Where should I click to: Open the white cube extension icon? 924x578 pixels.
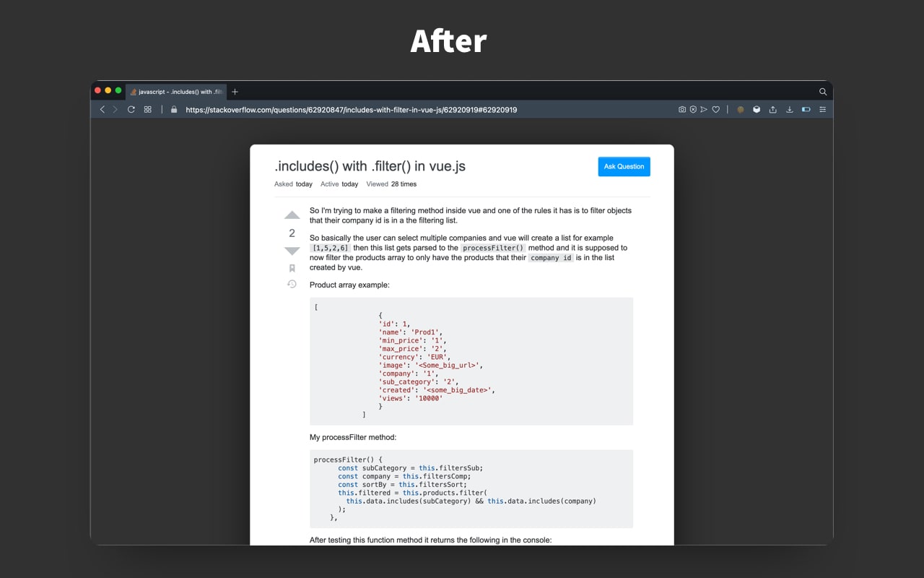click(757, 110)
